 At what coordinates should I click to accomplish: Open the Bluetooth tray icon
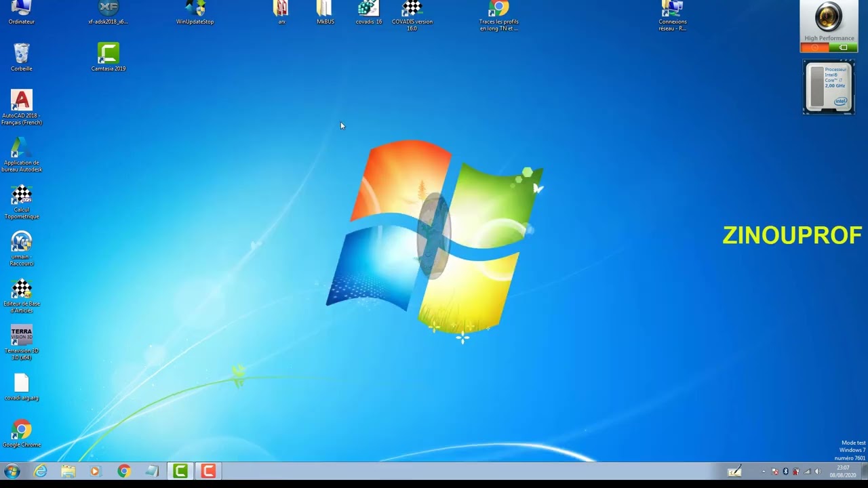point(785,471)
